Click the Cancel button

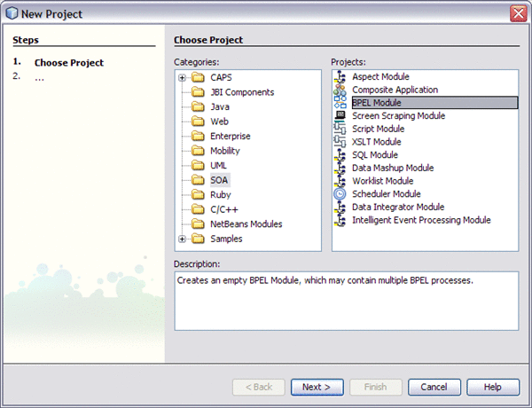pos(434,387)
